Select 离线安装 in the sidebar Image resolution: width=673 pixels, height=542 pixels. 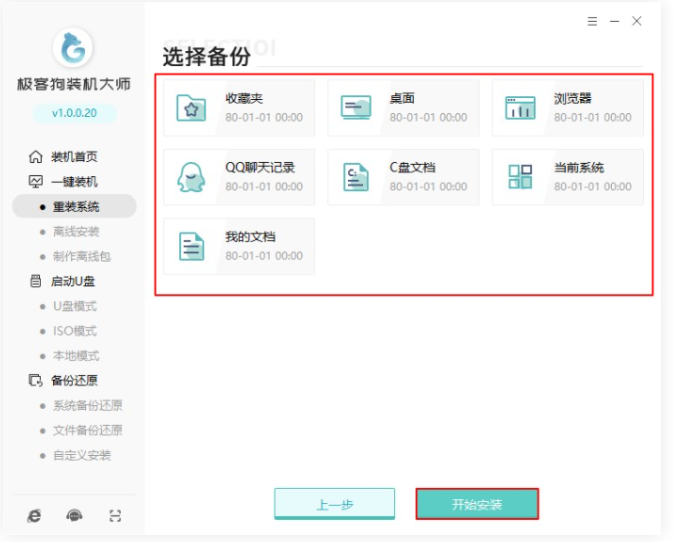tap(76, 232)
